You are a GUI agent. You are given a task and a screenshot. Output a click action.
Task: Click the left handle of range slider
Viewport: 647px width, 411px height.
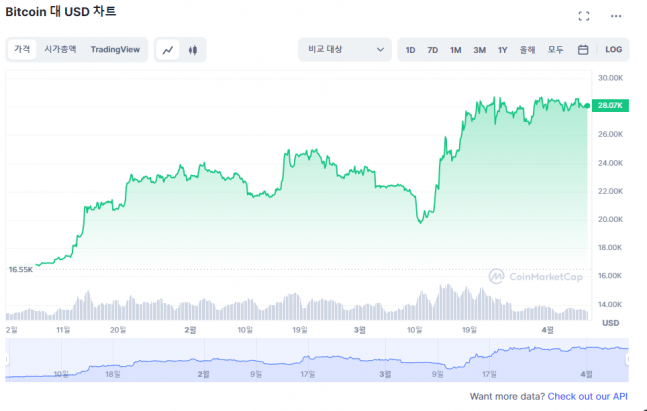point(8,359)
